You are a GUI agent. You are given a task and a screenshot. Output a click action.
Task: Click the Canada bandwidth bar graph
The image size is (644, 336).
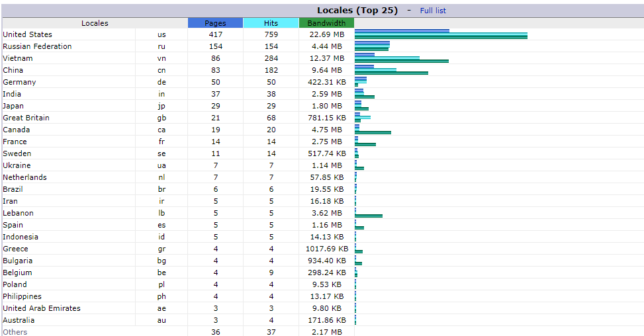[x=373, y=132]
